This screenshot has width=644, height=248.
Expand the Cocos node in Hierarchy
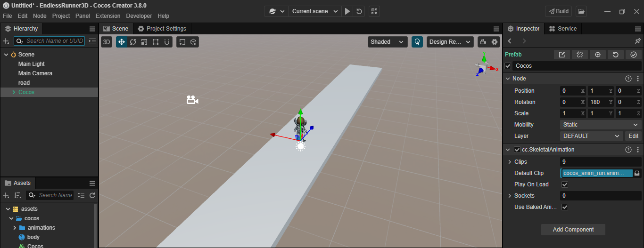point(13,92)
